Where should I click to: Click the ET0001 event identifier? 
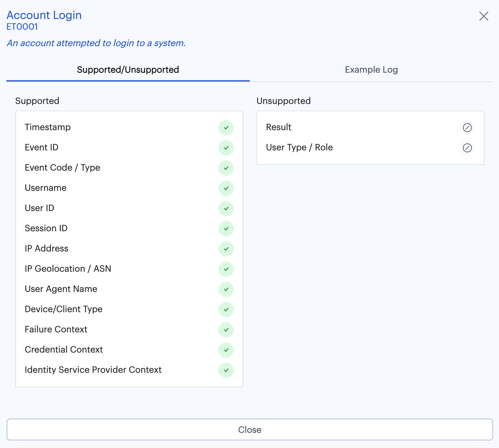22,27
